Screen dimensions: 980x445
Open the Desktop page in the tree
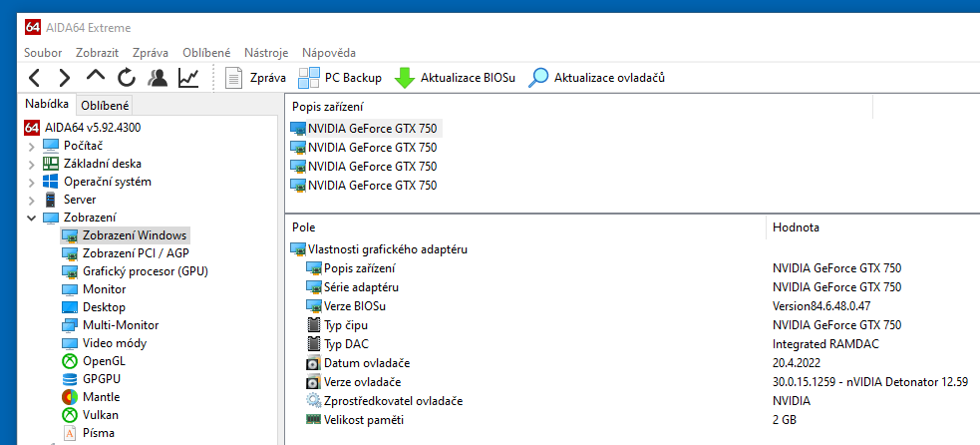[94, 307]
